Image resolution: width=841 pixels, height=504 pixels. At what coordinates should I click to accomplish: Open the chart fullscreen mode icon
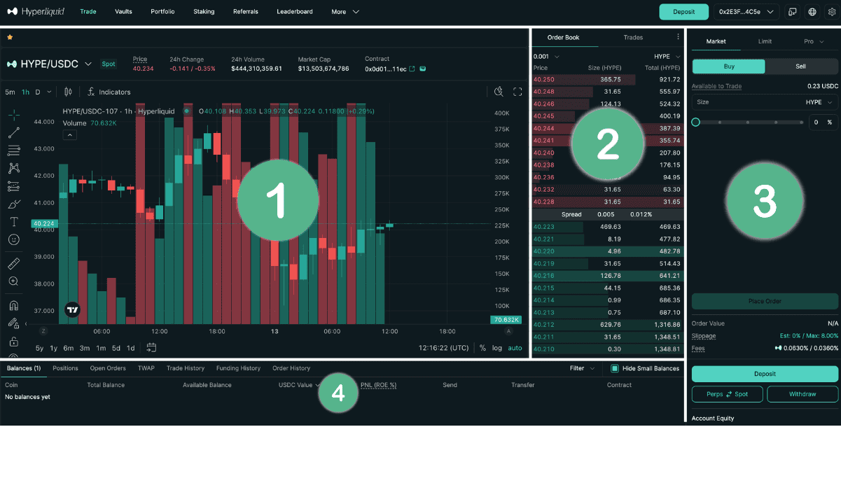pos(517,92)
